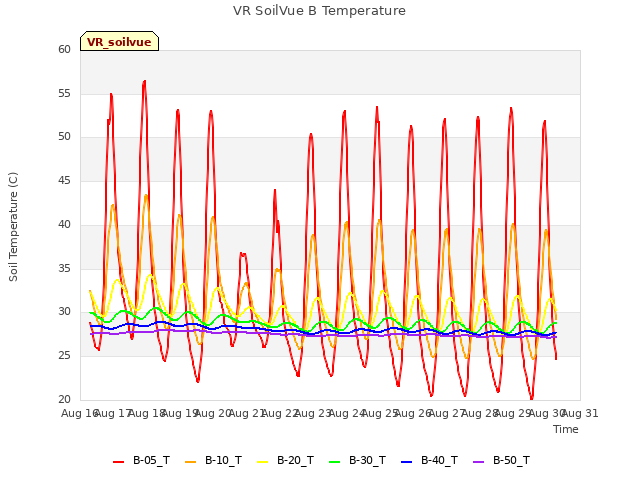Toggle the B-30_T legend label
This screenshot has height=480, width=640.
pyautogui.click(x=367, y=460)
